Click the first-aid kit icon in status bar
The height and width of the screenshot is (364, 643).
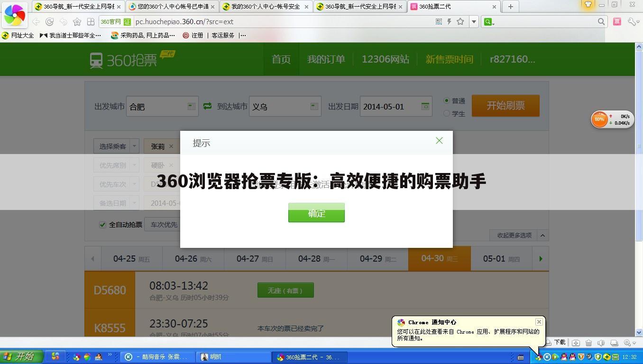(576, 343)
